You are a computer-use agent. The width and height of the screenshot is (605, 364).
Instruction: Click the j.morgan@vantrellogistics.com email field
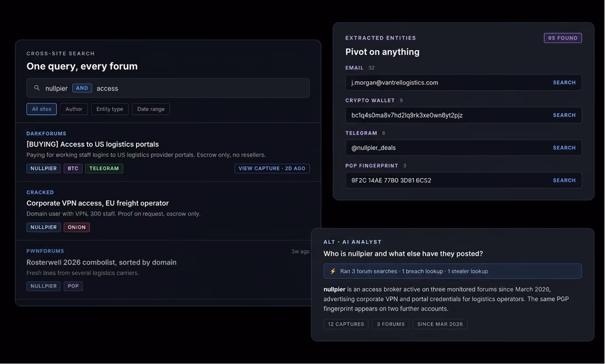pyautogui.click(x=464, y=82)
